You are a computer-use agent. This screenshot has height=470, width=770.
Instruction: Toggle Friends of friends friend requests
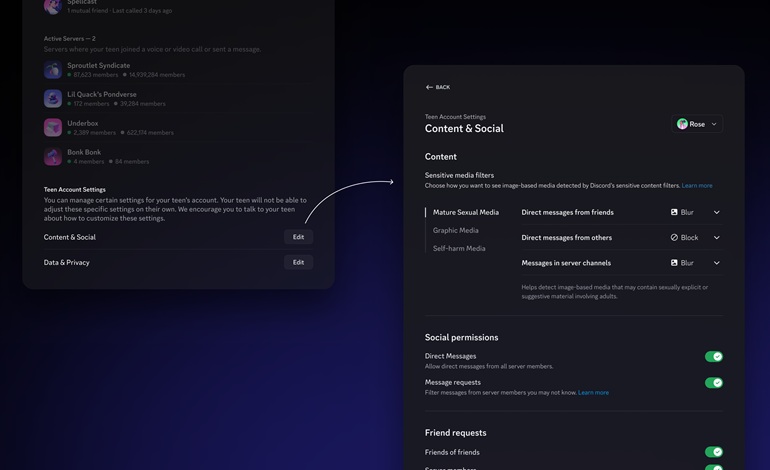pos(713,452)
